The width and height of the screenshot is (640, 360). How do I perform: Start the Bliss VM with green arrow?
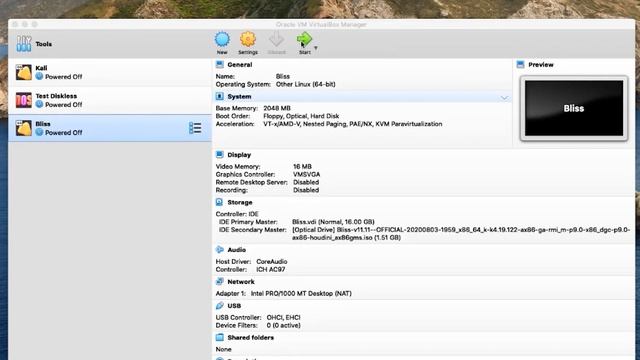[304, 43]
